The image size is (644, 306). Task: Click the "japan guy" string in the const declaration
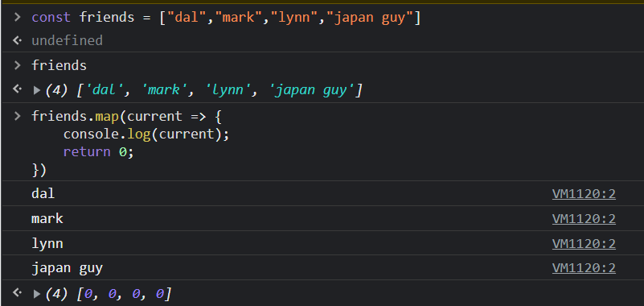(x=371, y=18)
